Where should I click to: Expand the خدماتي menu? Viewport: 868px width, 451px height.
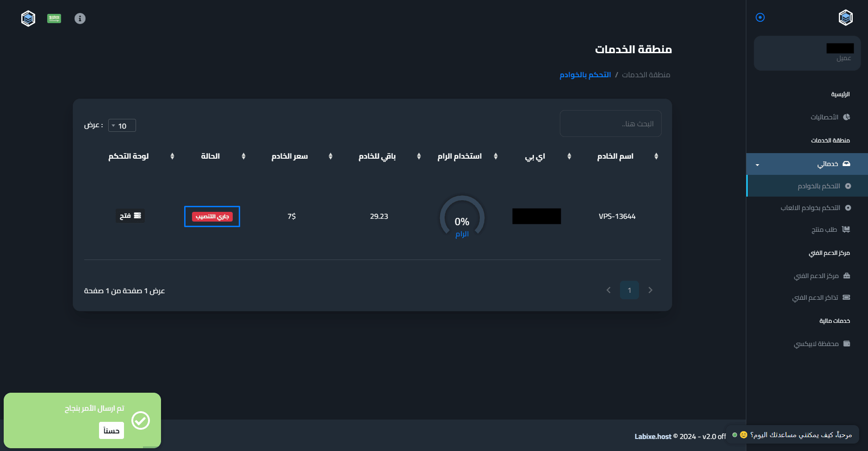coord(807,164)
